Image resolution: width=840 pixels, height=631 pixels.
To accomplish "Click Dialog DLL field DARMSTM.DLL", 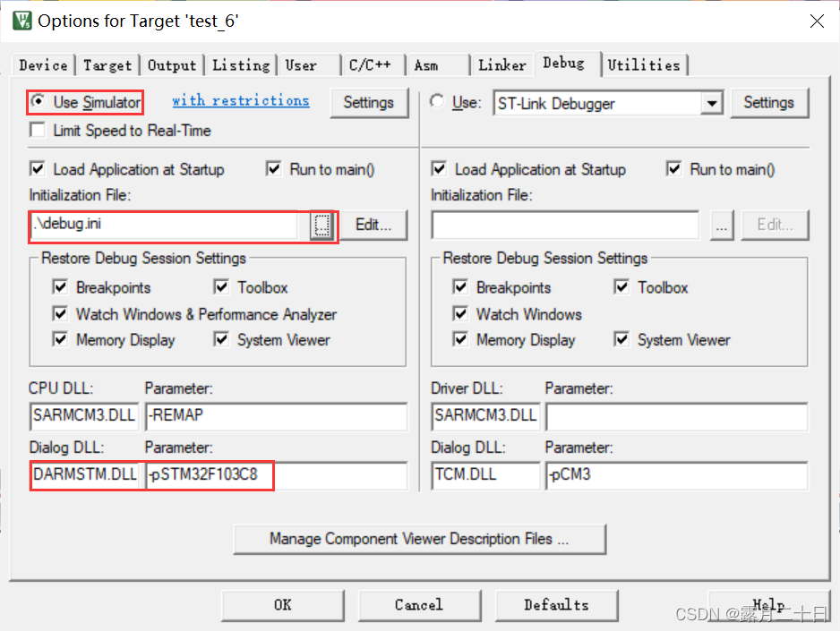I will click(x=84, y=475).
